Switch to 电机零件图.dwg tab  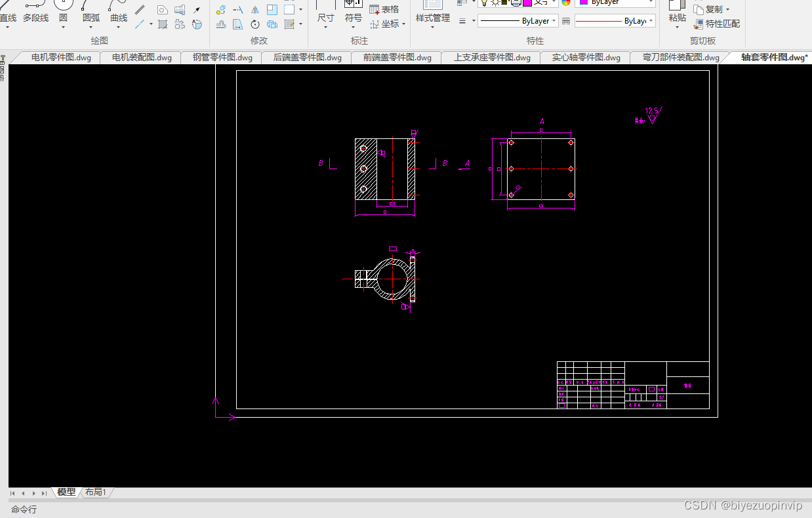(61, 58)
